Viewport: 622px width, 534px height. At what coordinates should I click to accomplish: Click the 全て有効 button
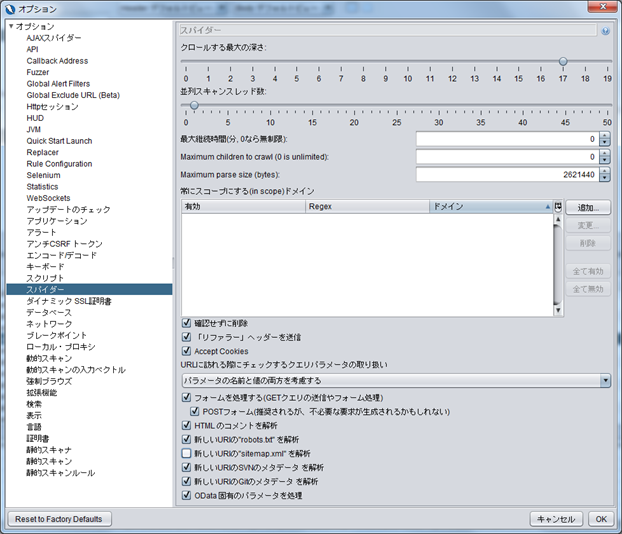click(x=588, y=271)
